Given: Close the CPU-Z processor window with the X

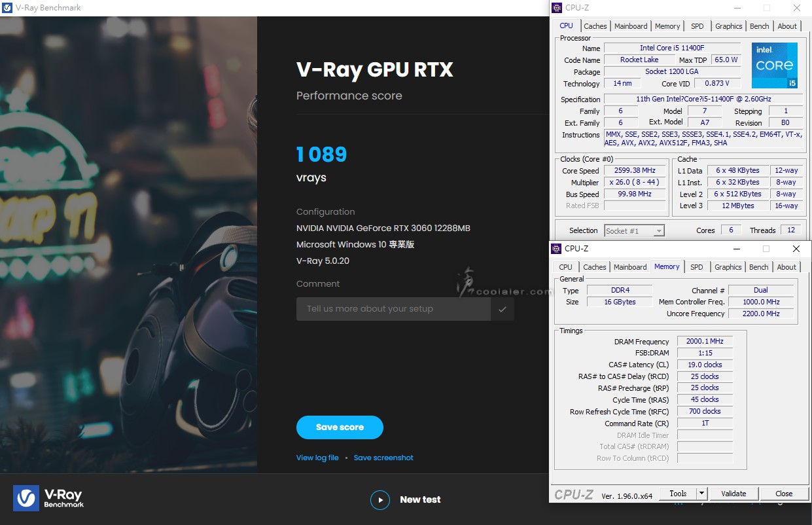Looking at the screenshot, I should click(x=797, y=8).
